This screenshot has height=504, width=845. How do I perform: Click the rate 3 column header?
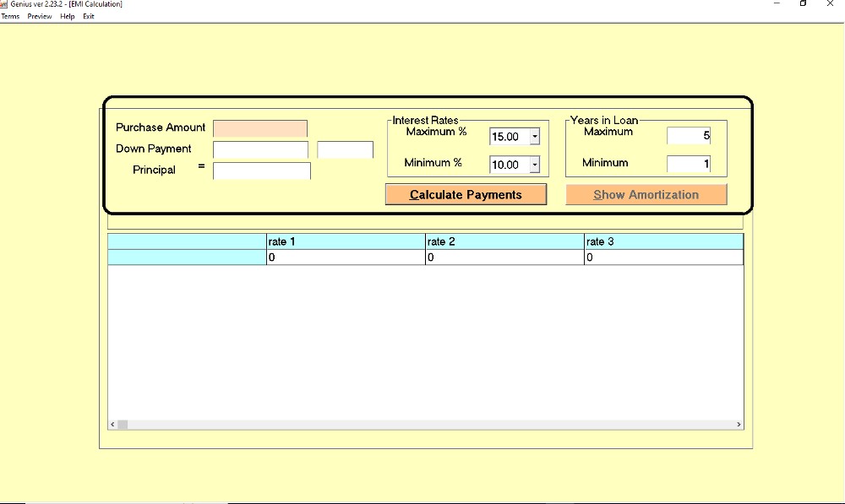pyautogui.click(x=663, y=242)
